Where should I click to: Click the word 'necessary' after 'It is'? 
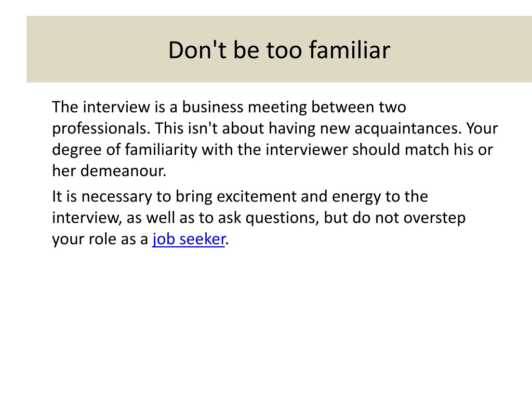pos(117,197)
